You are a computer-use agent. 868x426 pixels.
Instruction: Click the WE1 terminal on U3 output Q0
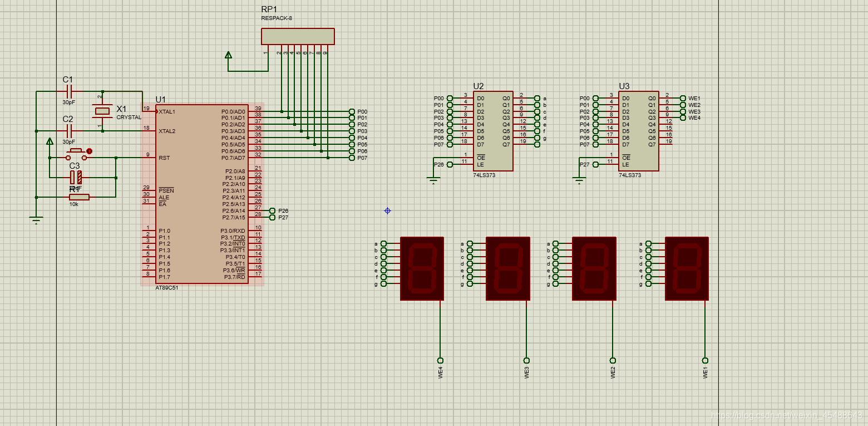[683, 98]
